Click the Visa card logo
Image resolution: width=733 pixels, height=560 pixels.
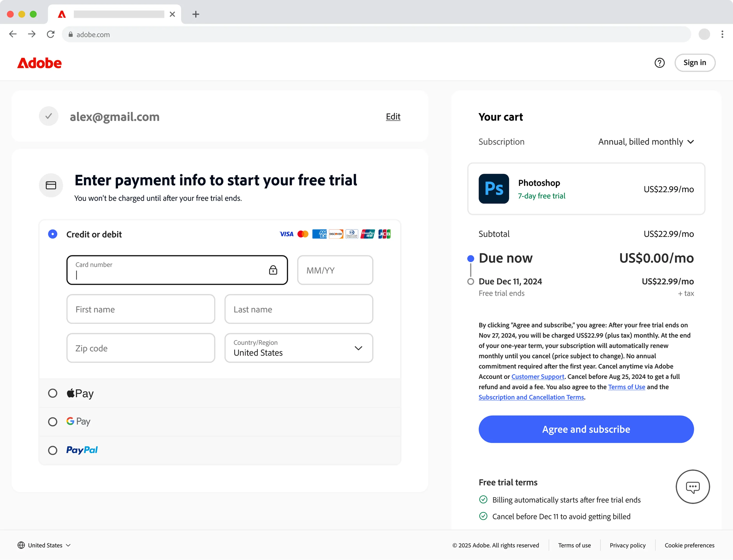pyautogui.click(x=286, y=234)
